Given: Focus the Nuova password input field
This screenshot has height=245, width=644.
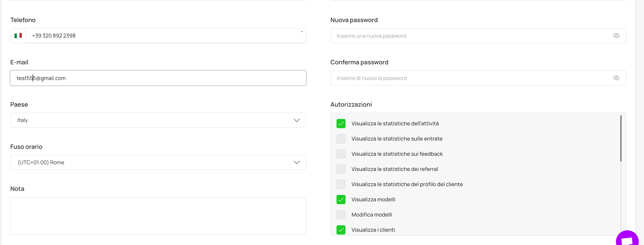Looking at the screenshot, I should [470, 36].
